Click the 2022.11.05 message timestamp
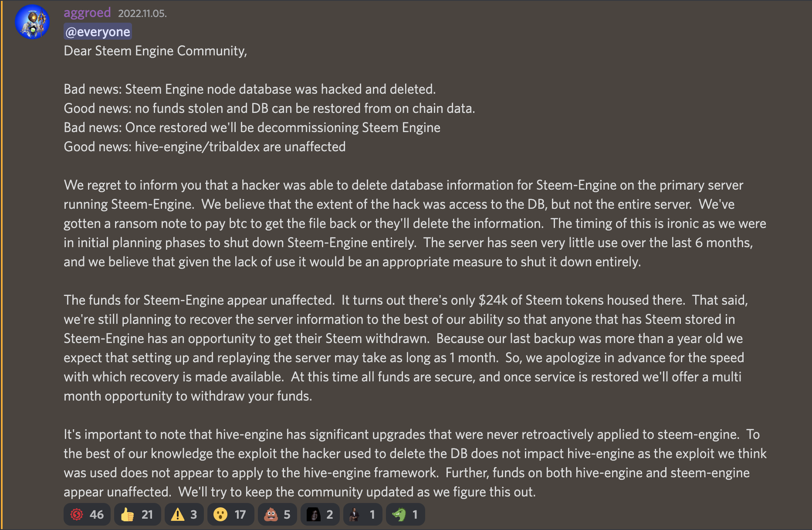This screenshot has height=530, width=812. point(142,14)
